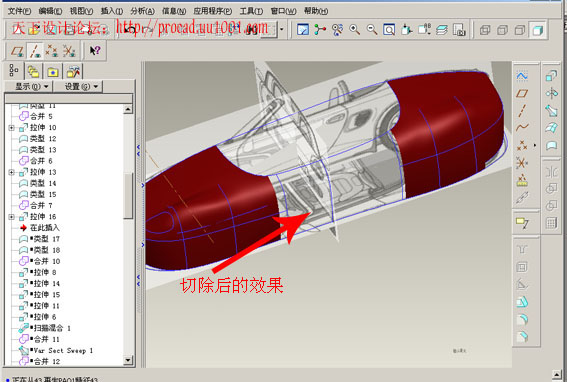Select the datum plane tool in right toolbar
Viewport: 567px width, 382px height.
(x=522, y=94)
